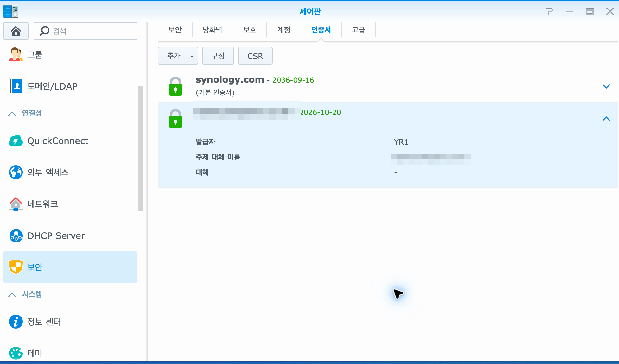Select 그룹 in the sidebar

(x=35, y=54)
